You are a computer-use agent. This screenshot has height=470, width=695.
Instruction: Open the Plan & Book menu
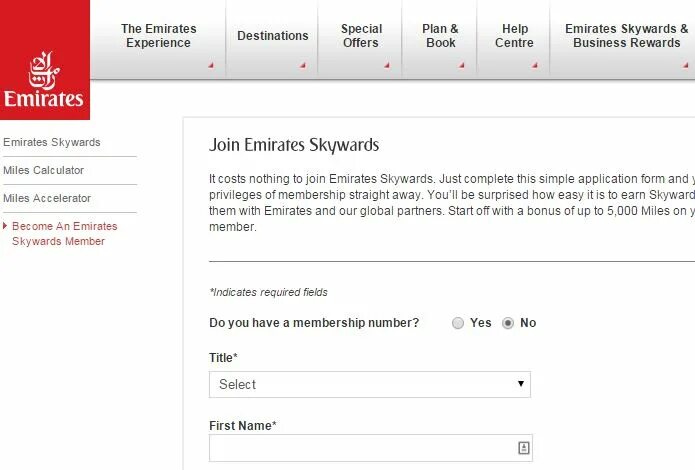440,36
